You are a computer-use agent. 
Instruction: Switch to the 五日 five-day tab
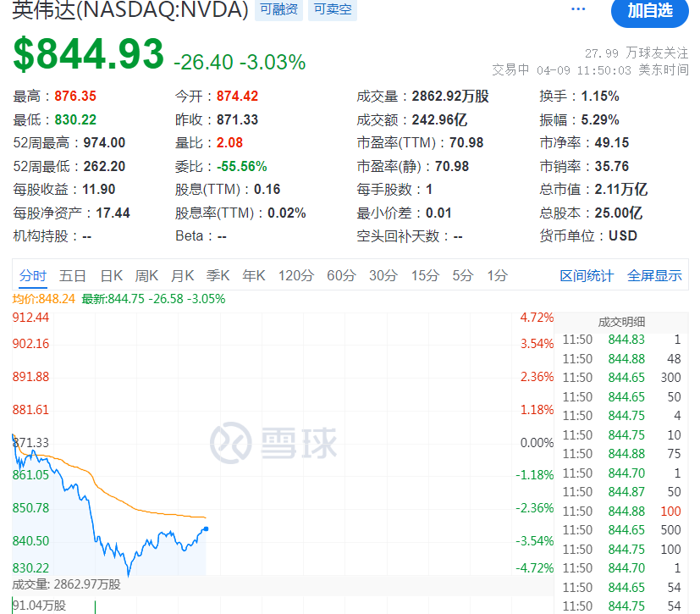[x=73, y=275]
